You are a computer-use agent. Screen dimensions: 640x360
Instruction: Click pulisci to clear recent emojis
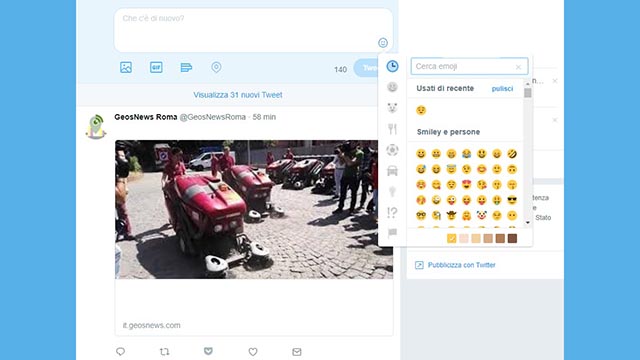502,89
